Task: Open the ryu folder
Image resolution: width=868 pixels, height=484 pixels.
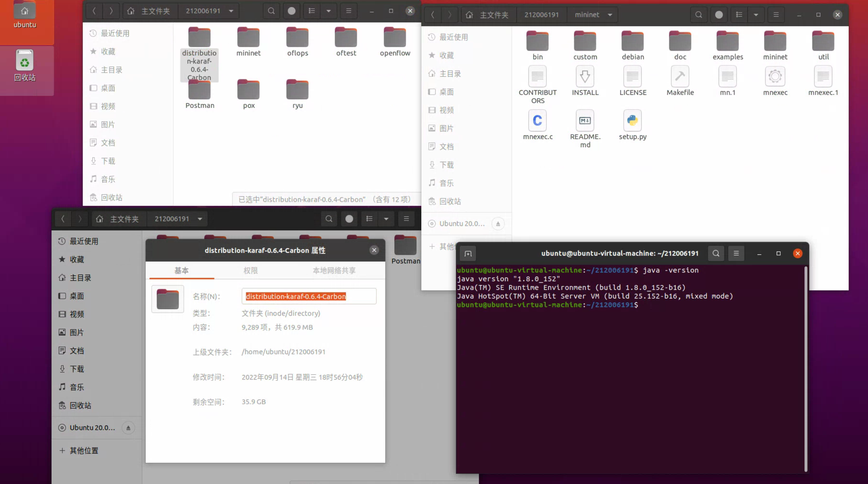Action: point(297,90)
